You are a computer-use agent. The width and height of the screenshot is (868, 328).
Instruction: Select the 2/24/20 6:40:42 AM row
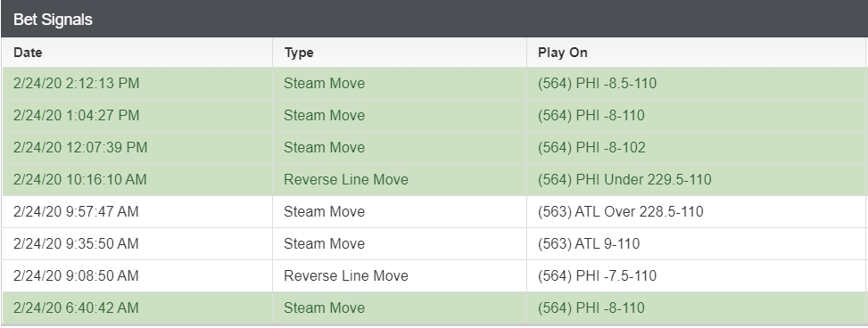click(434, 308)
